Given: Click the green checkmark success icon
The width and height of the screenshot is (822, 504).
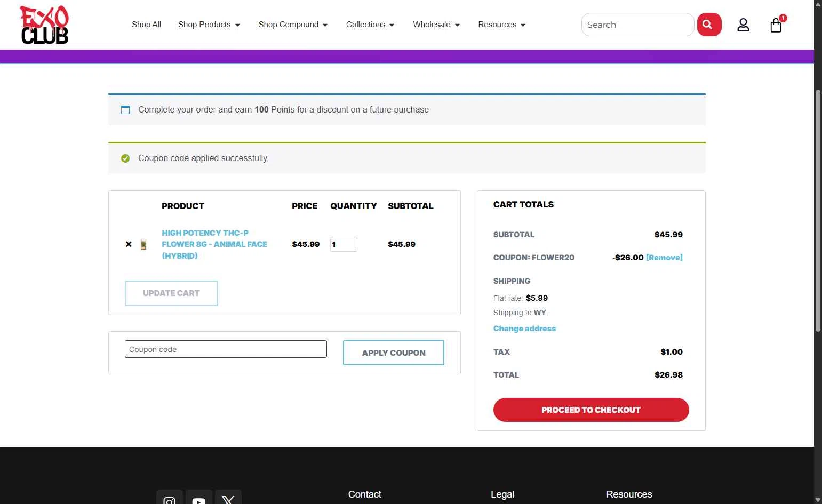Looking at the screenshot, I should (125, 158).
